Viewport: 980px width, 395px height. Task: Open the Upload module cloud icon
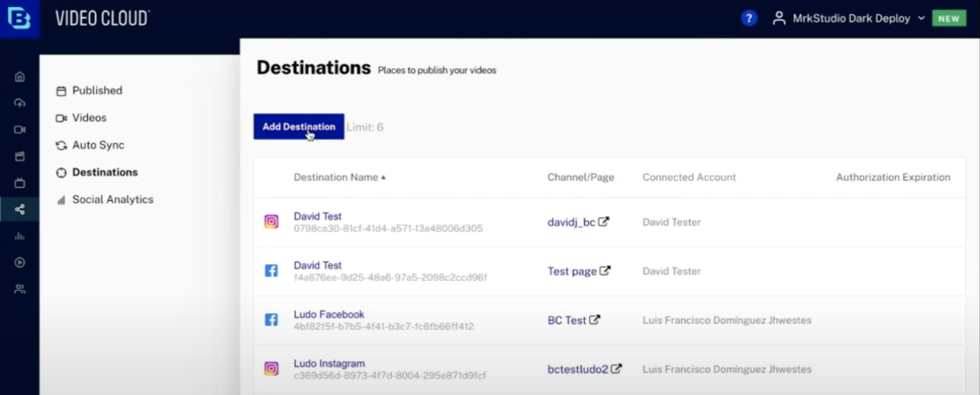coord(20,103)
